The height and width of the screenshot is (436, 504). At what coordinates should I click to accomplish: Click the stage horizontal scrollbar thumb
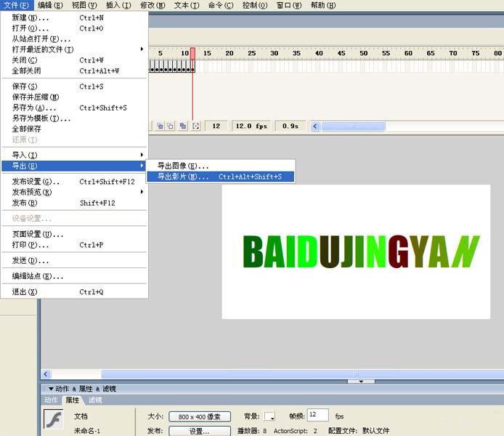(302, 374)
